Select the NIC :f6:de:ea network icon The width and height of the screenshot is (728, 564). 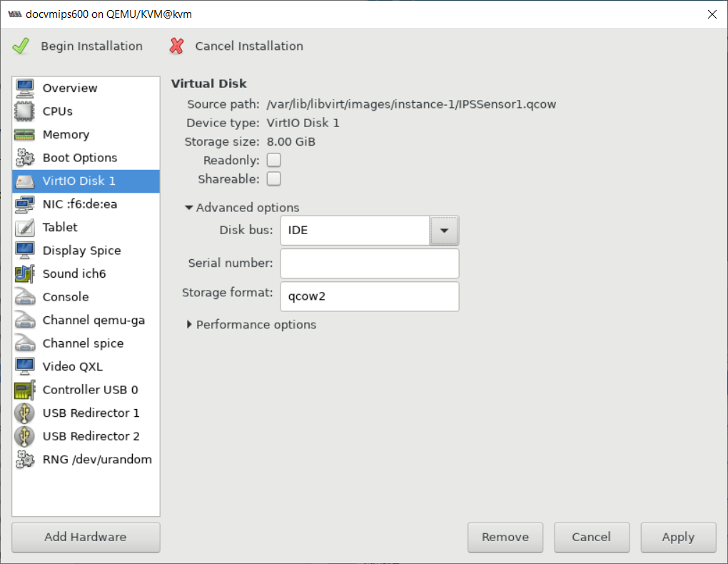pos(24,204)
